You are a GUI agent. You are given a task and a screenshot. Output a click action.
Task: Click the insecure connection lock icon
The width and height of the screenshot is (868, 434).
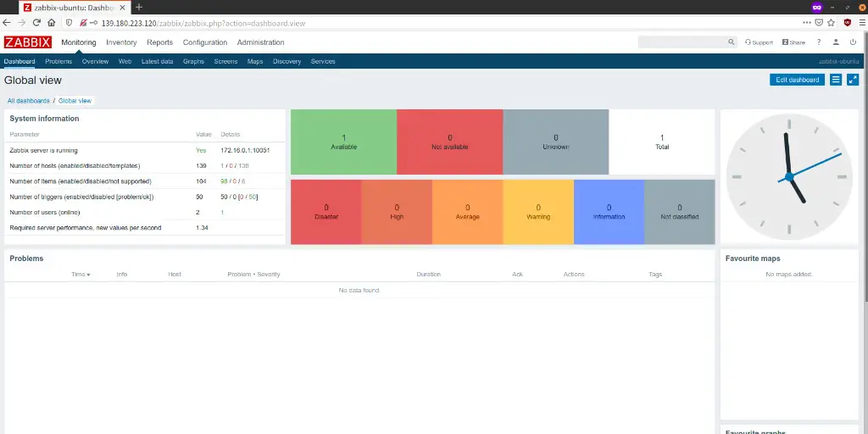point(83,23)
